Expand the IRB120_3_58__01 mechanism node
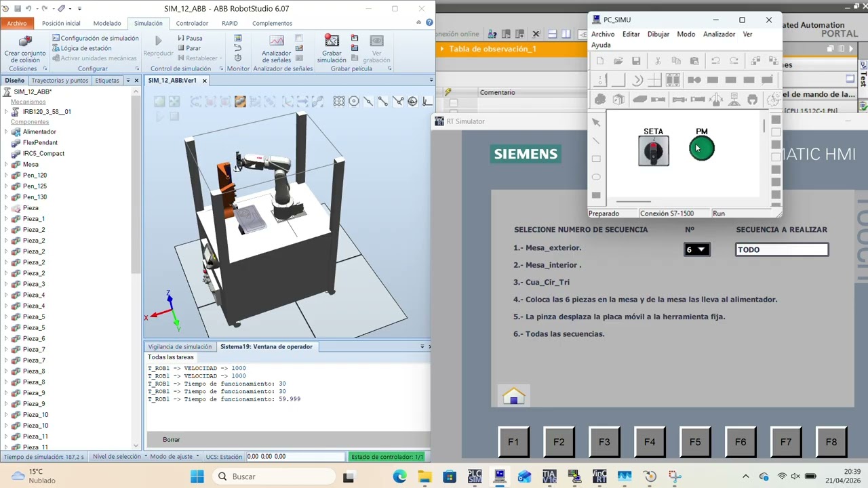The image size is (868, 488). point(6,112)
